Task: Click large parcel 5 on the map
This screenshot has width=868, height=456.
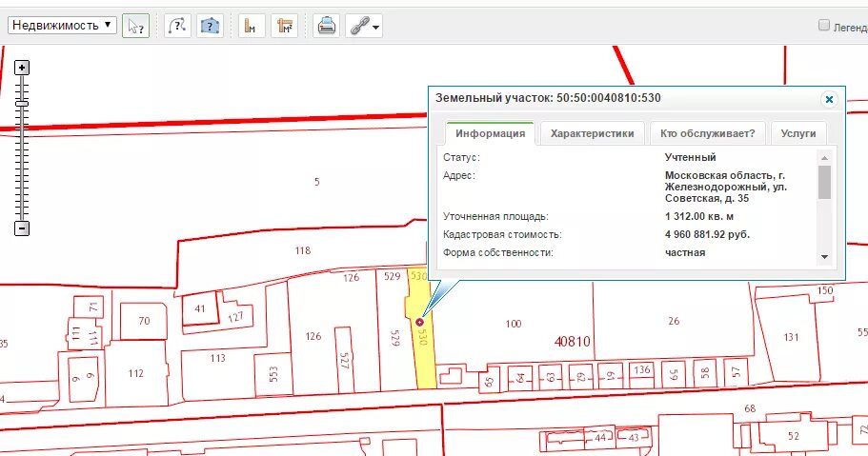Action: (x=316, y=182)
